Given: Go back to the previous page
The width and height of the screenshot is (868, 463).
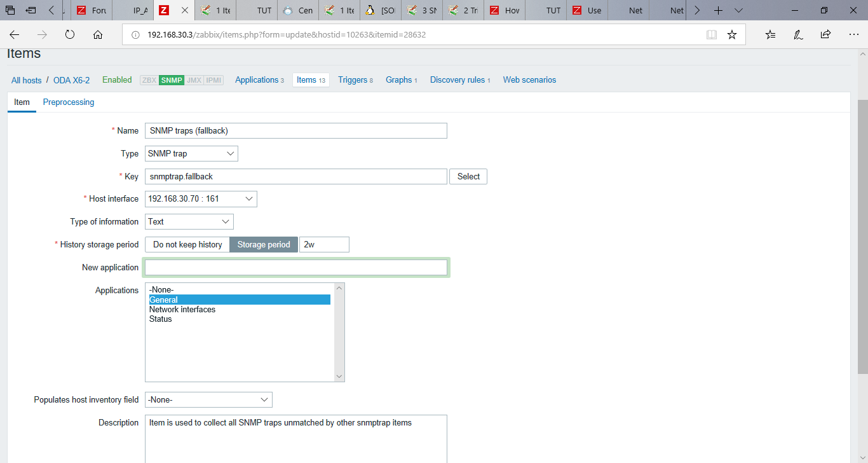Looking at the screenshot, I should (14, 35).
